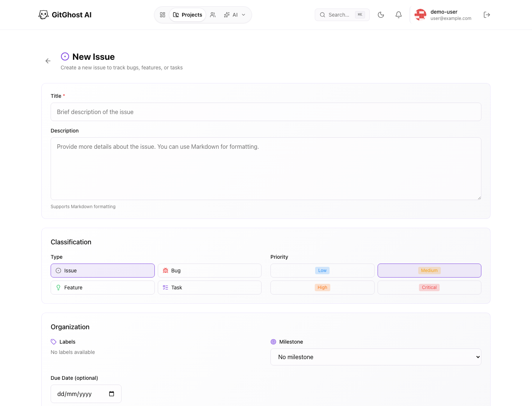532x406 pixels.
Task: Click the GitGhost AI brand name
Action: (x=72, y=15)
